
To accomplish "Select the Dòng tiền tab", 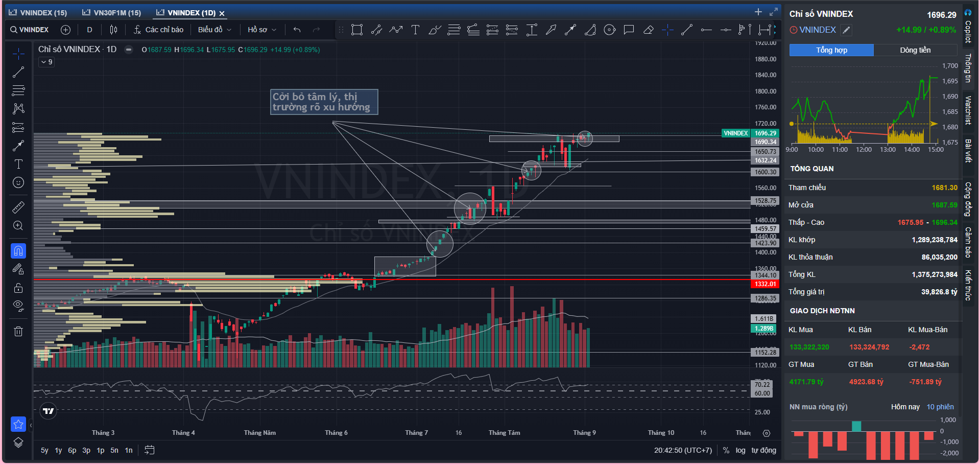I will 915,50.
